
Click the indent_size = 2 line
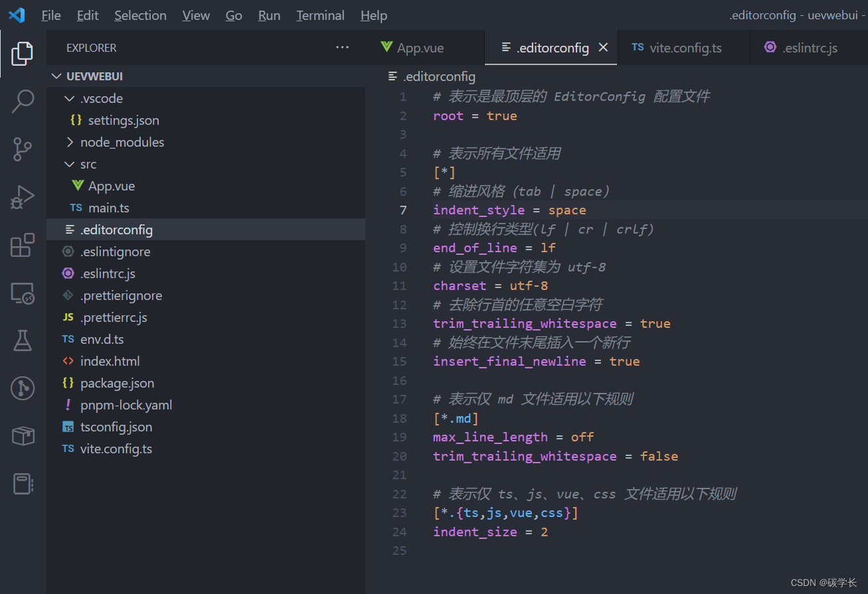point(490,532)
